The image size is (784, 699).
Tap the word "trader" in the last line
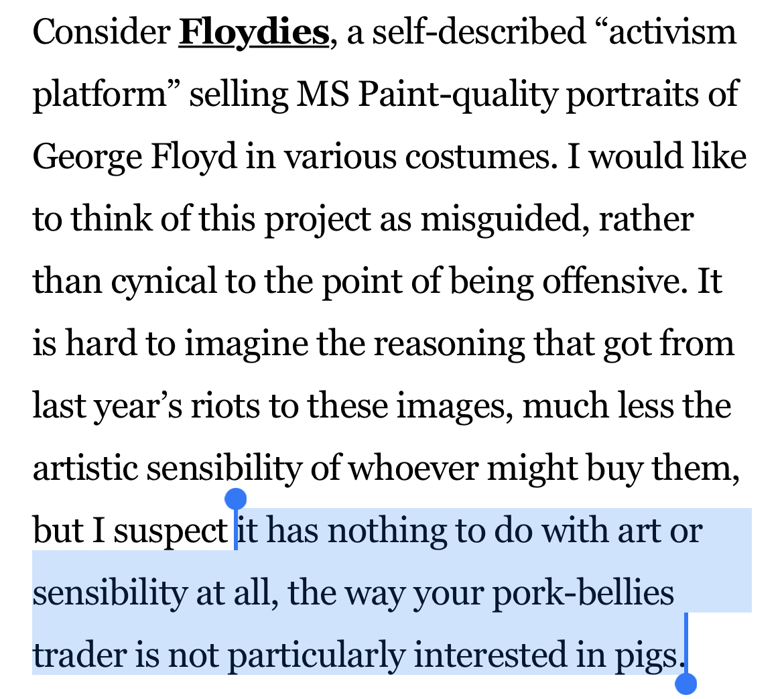pos(79,656)
